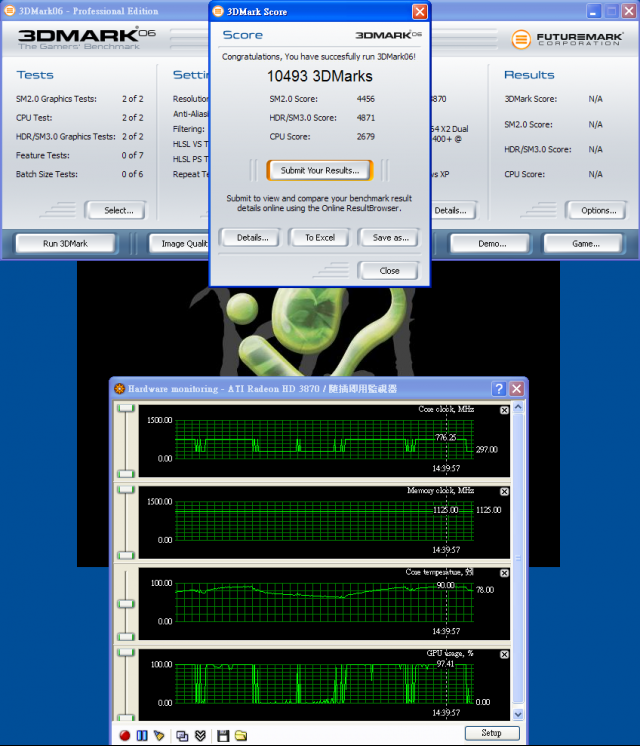Click the GPU usage 97.41 reading
This screenshot has height=746, width=640.
(445, 664)
